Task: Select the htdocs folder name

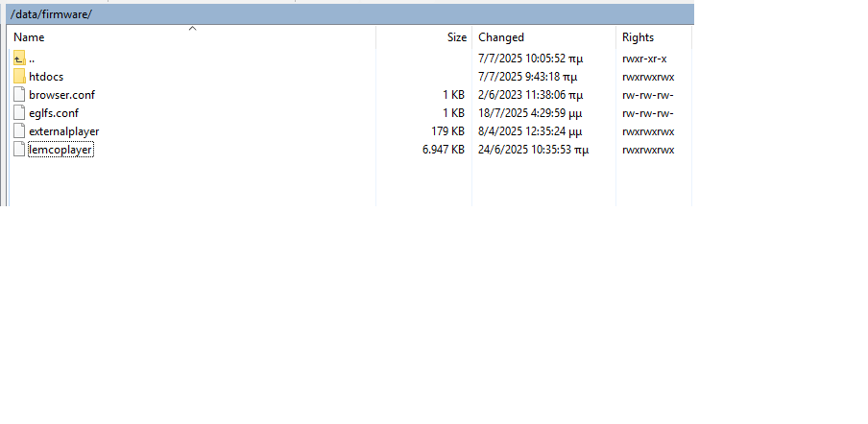Action: (x=46, y=77)
